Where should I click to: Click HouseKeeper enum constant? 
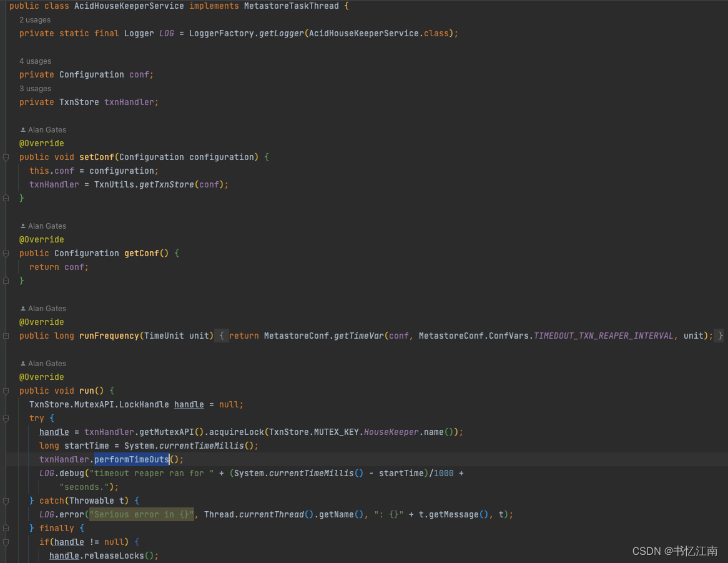[x=391, y=432]
